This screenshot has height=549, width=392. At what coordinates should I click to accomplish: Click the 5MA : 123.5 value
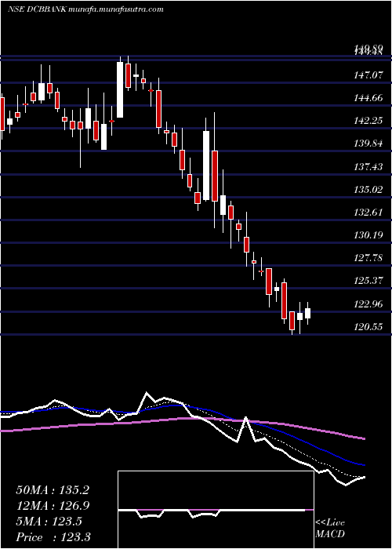[49, 522]
